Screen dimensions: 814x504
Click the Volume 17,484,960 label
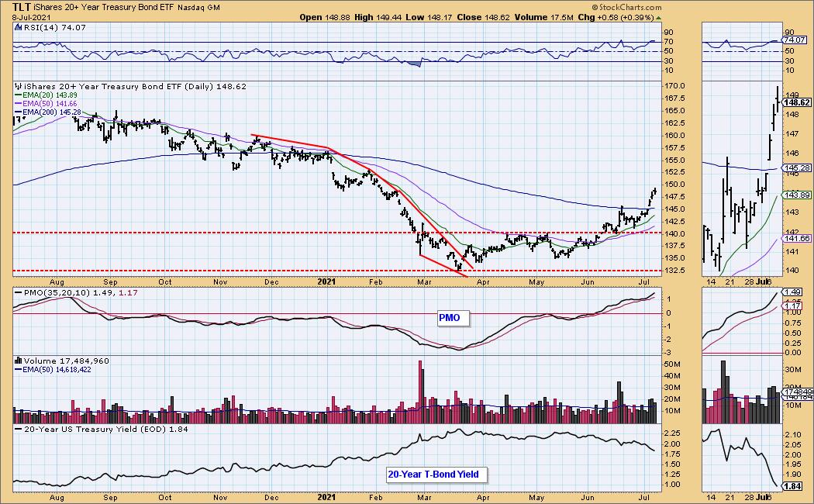(x=67, y=361)
